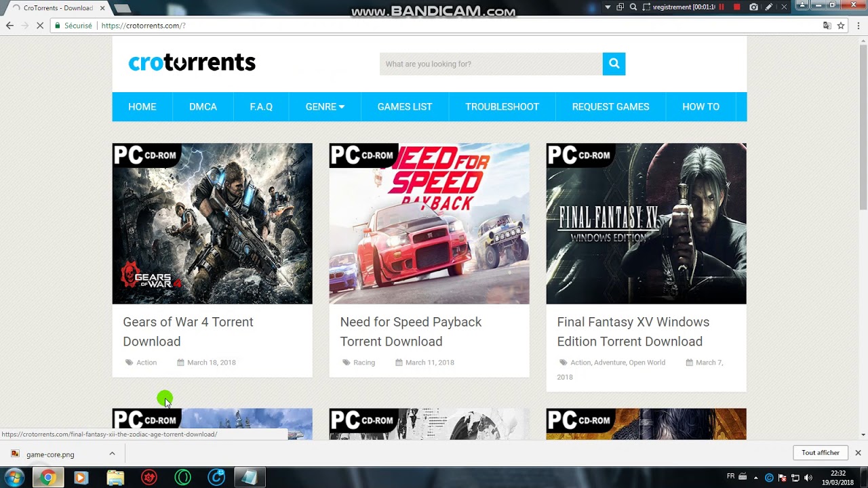Open the game-core.png download options arrow
Screen dimensions: 868x488
click(x=112, y=454)
